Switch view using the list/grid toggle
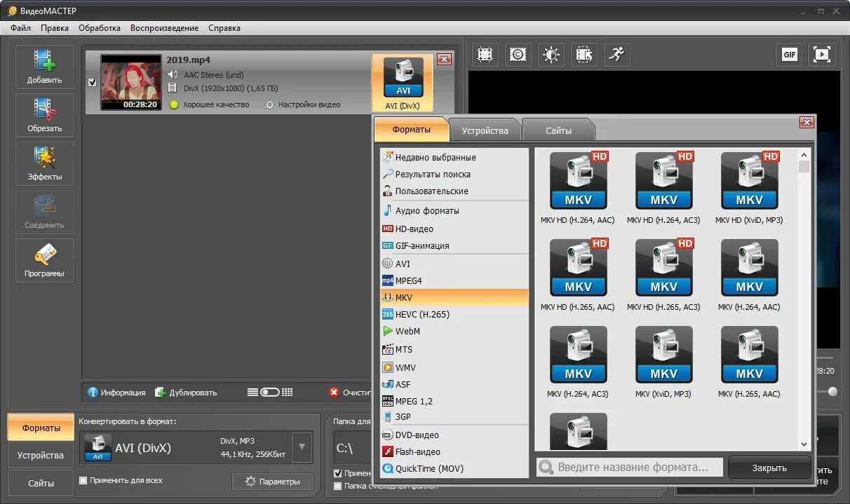 (269, 392)
